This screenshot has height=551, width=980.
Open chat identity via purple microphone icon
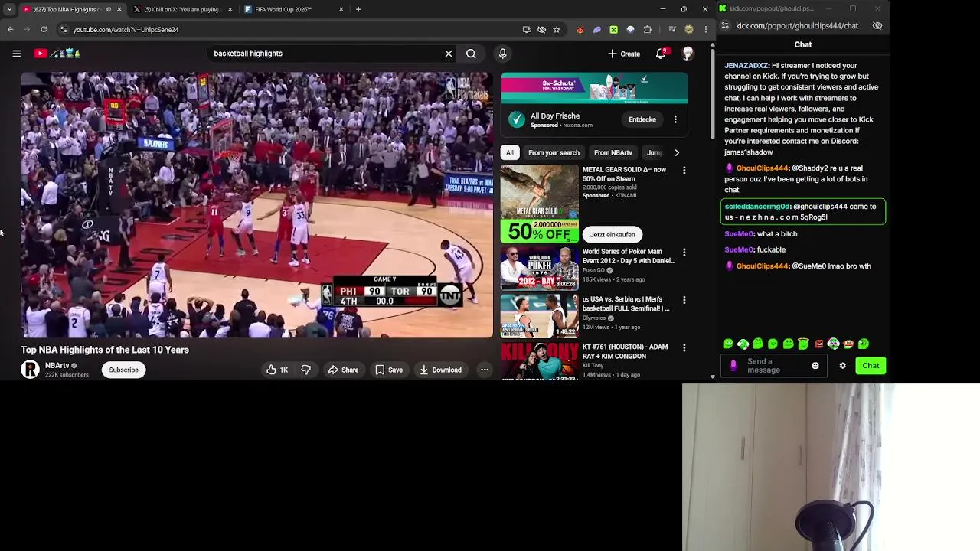click(733, 366)
